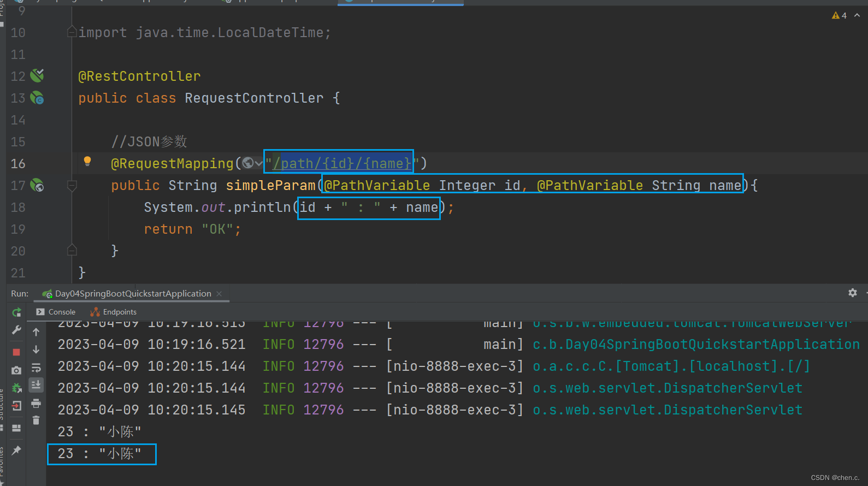Click the return "OK" statement

[x=192, y=229]
